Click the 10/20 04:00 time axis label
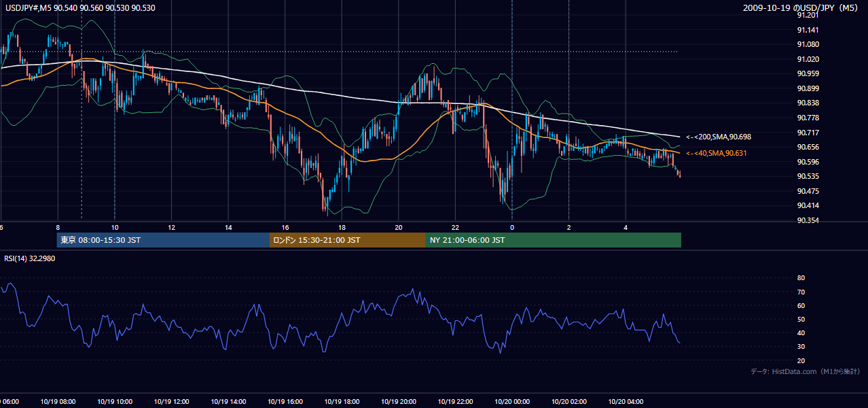The height and width of the screenshot is (408, 868). tap(625, 401)
